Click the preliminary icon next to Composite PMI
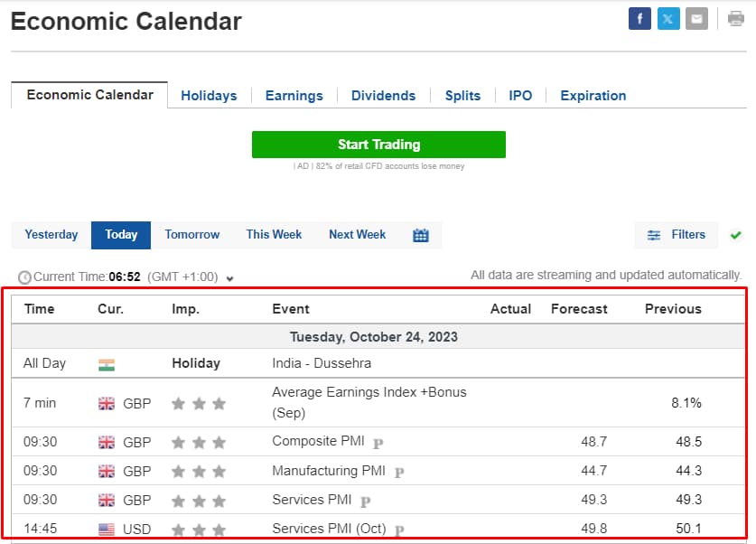The width and height of the screenshot is (756, 544). (x=378, y=443)
